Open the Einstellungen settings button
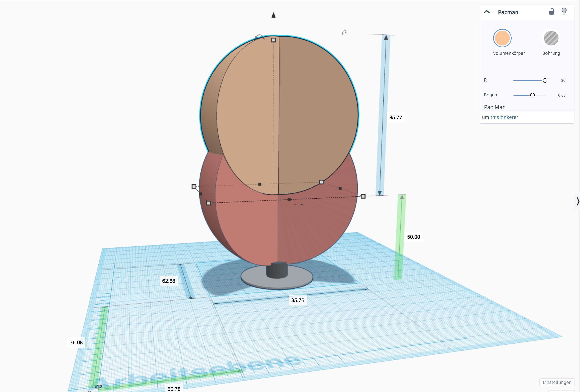 click(557, 382)
